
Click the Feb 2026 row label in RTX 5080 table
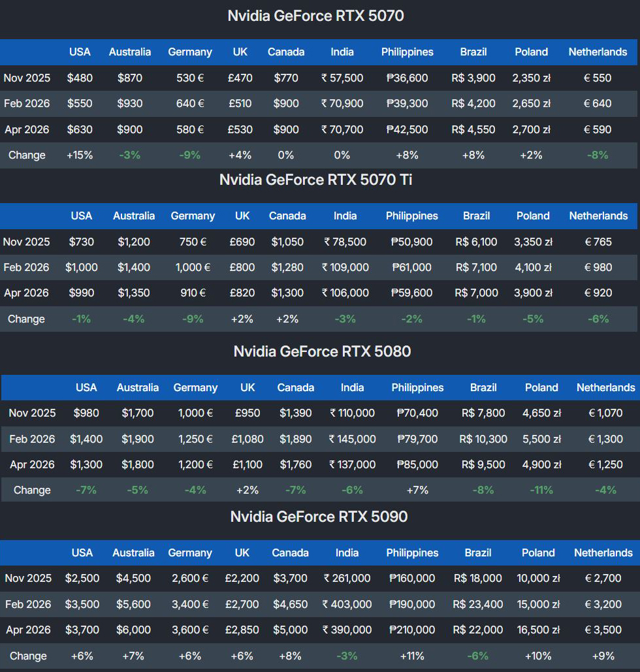(32, 439)
